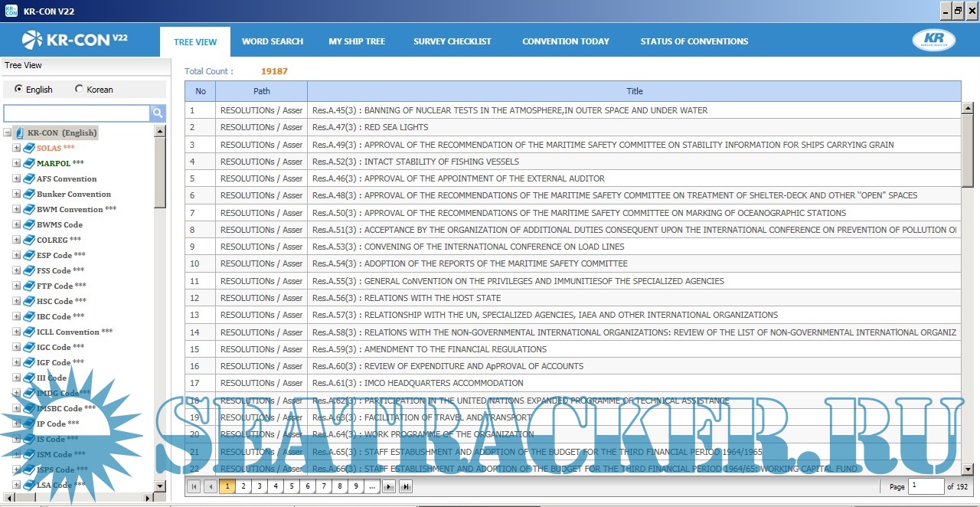
Task: Click the COLREG book icon
Action: click(x=28, y=240)
